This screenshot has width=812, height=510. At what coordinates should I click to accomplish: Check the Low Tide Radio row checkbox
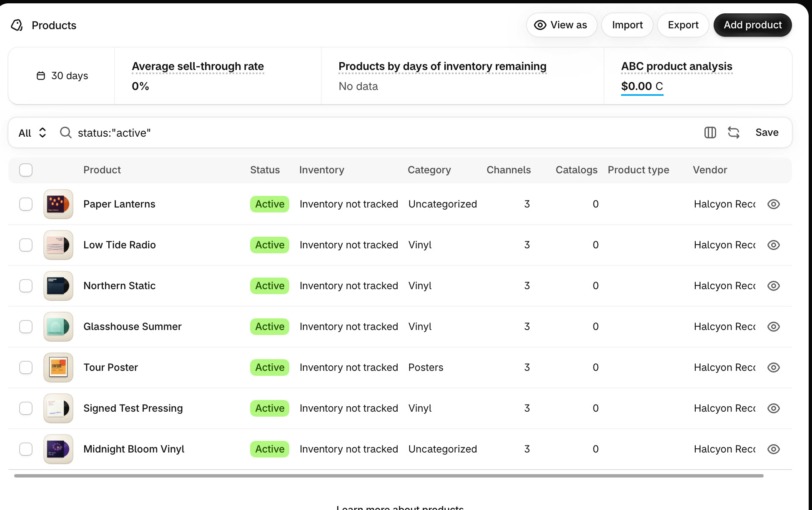(26, 245)
